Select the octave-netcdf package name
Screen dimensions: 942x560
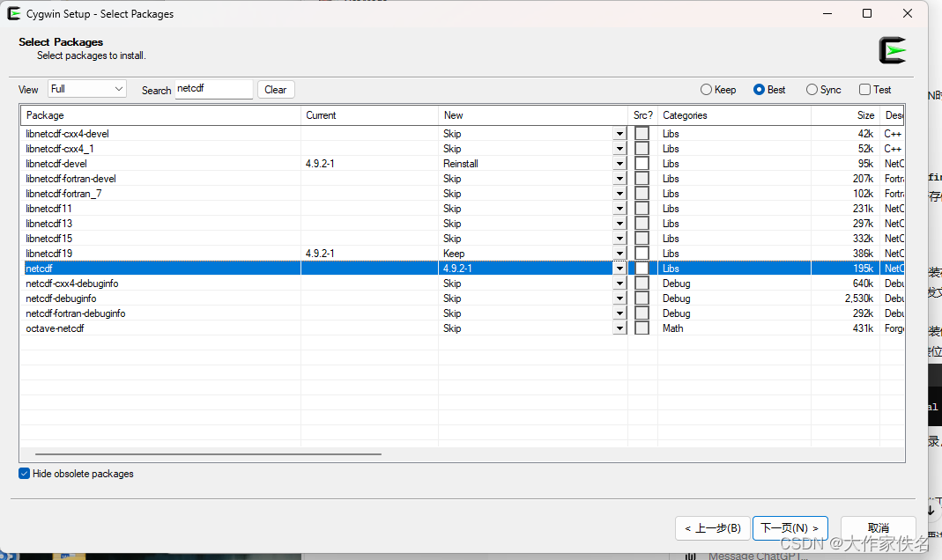point(55,328)
